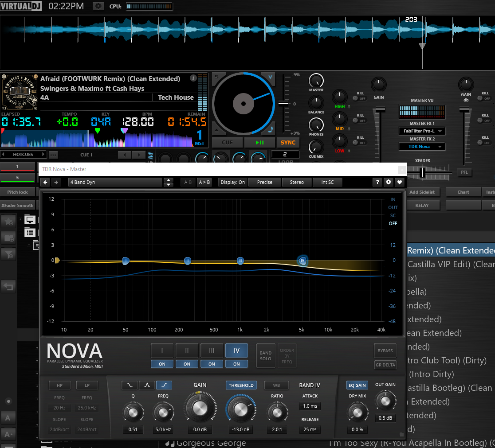Open the TDR Nova help question mark
The width and height of the screenshot is (495, 448).
coord(377,182)
